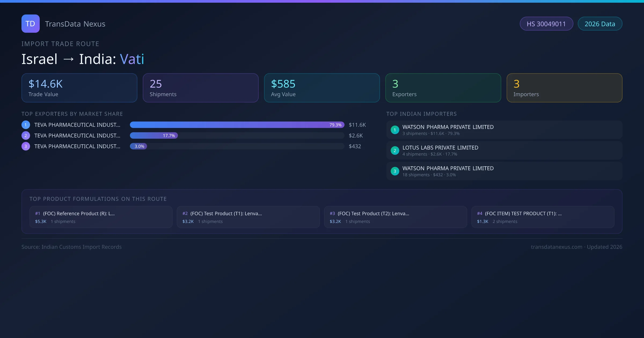Click green rank 2 Lotus Labs badge
This screenshot has width=644, height=338.
coord(395,150)
